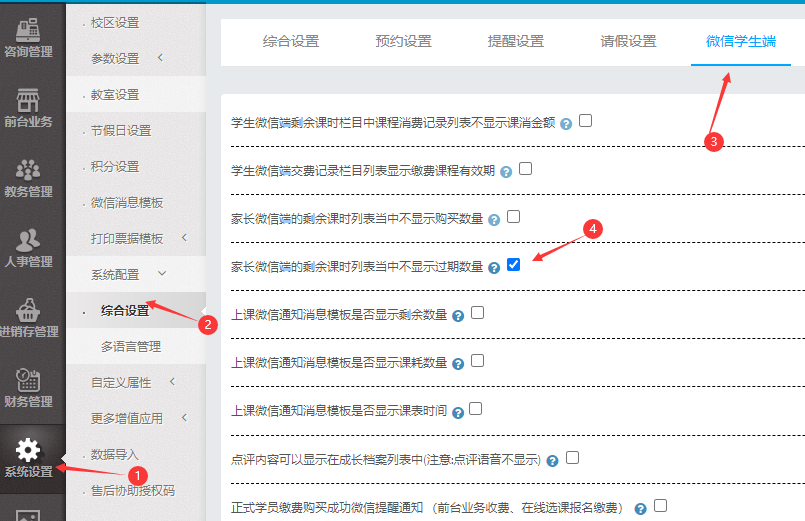This screenshot has height=521, width=805.
Task: Open the 进销存管理 sidebar module
Action: [x=28, y=318]
